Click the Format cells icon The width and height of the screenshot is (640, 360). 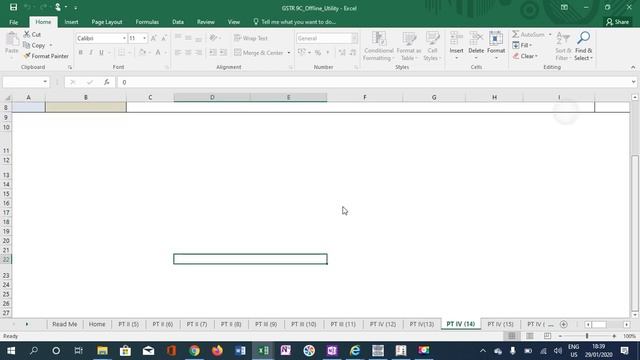coord(496,39)
